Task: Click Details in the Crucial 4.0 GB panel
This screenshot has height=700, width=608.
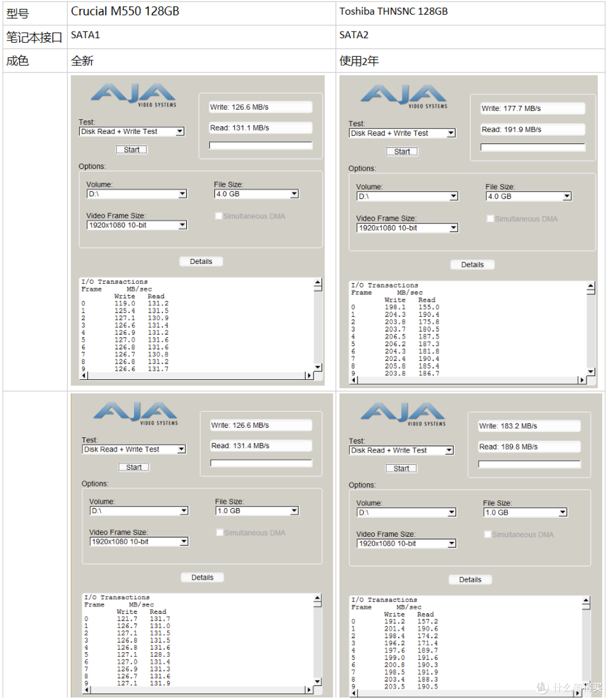Action: (x=201, y=262)
